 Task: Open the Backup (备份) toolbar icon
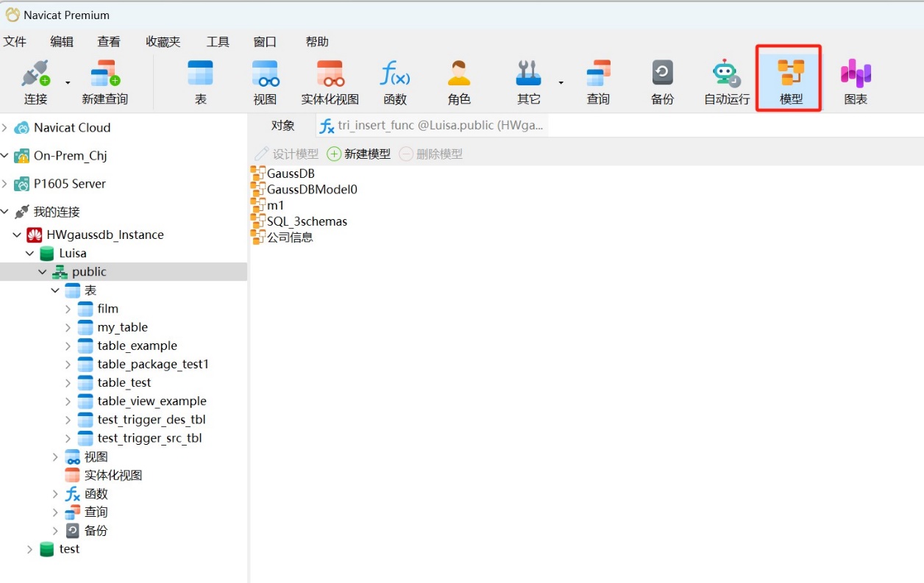pos(662,82)
